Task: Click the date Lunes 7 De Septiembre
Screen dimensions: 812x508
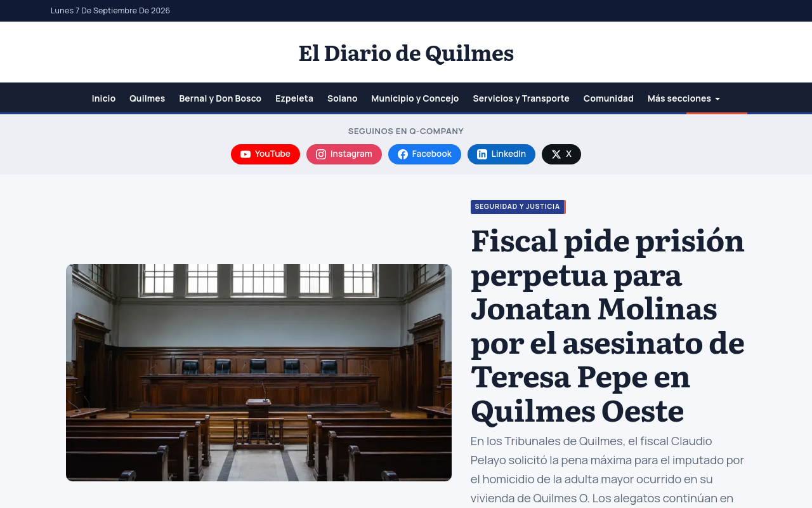Action: coord(110,10)
